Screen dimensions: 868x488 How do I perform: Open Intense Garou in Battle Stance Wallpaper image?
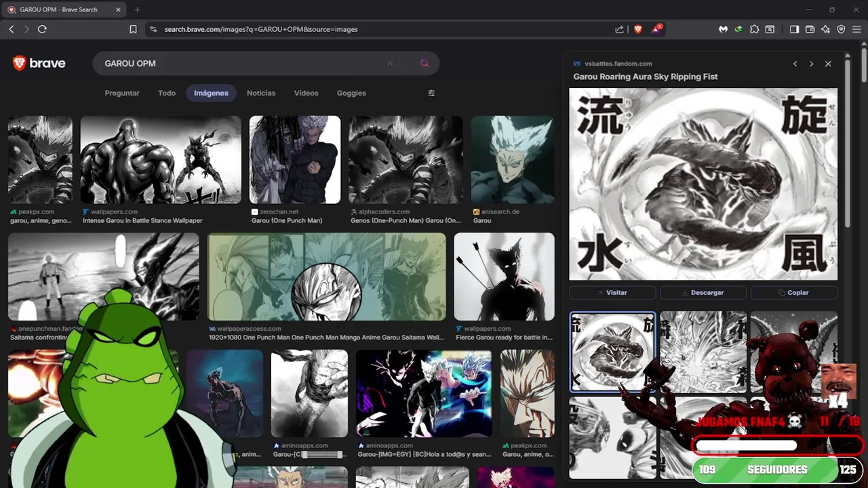161,160
